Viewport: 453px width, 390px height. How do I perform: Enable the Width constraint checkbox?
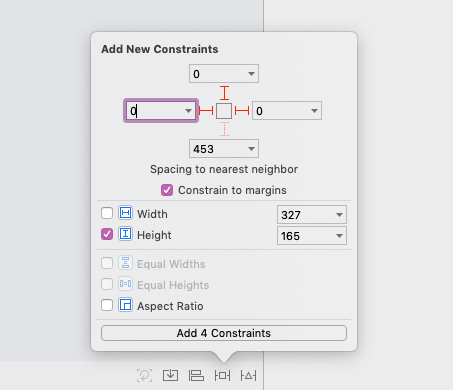click(x=107, y=213)
